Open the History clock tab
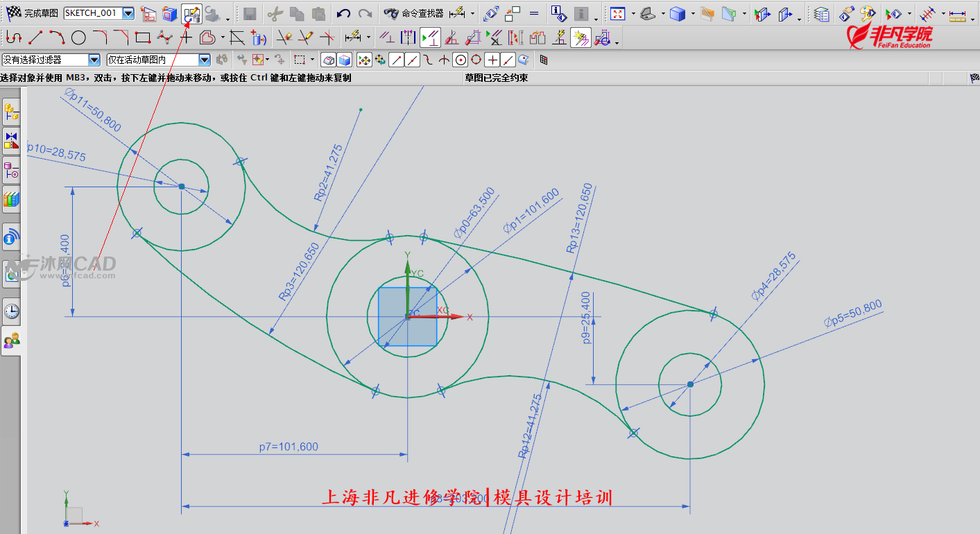This screenshot has width=980, height=534. [12, 311]
